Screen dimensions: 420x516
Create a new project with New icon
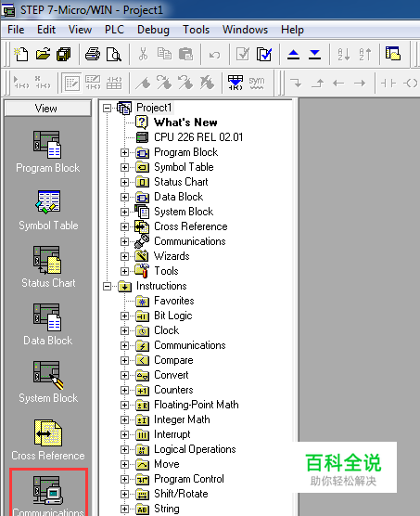21,54
